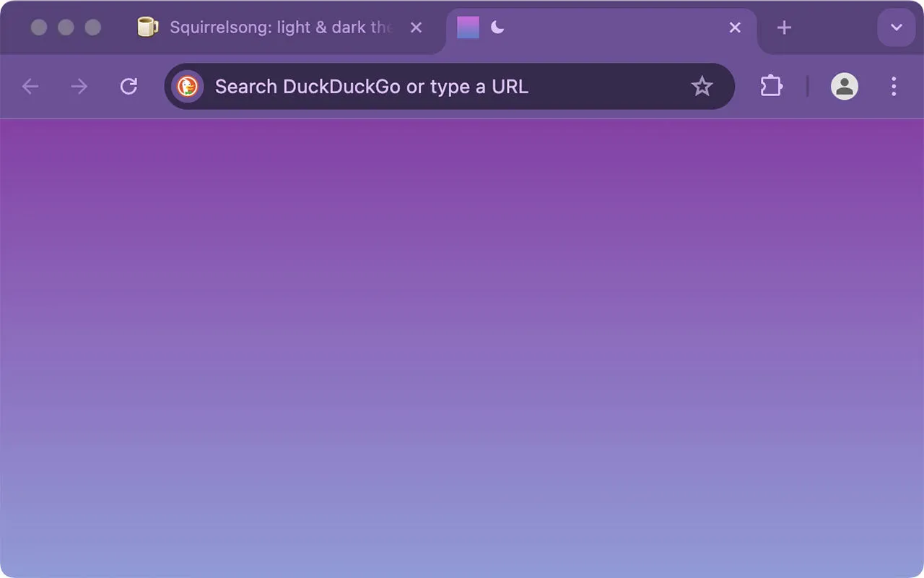This screenshot has width=924, height=578.
Task: Open the Extensions puzzle-piece menu
Action: tap(771, 87)
